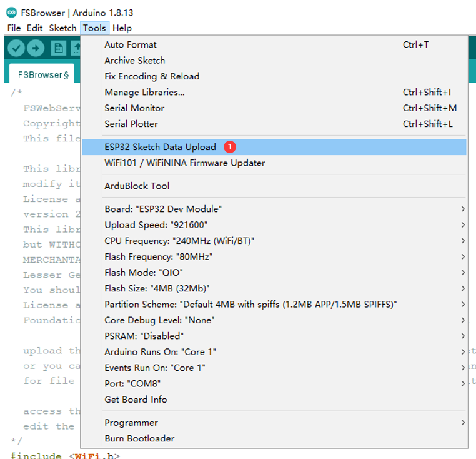Launch Serial Monitor from menu
This screenshot has height=459, width=476.
point(274,108)
